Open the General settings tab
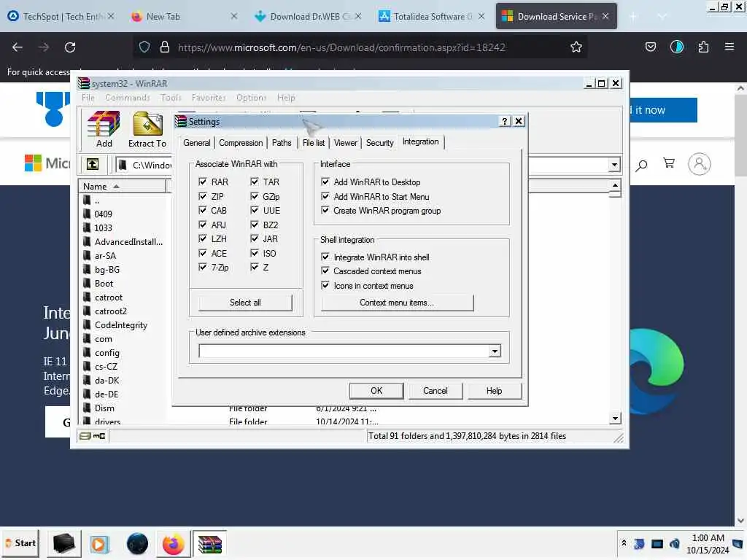 [197, 143]
